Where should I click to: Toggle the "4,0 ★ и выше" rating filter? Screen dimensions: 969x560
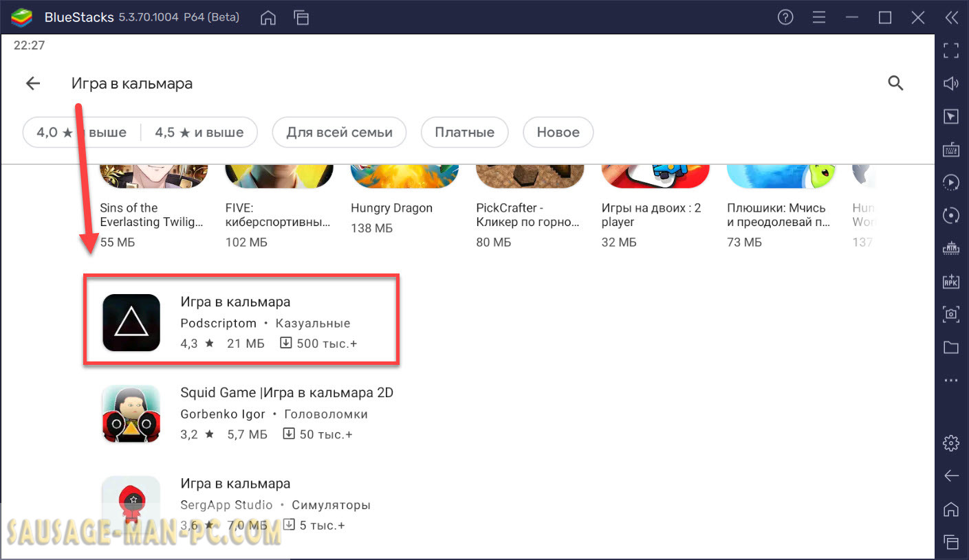click(x=81, y=133)
